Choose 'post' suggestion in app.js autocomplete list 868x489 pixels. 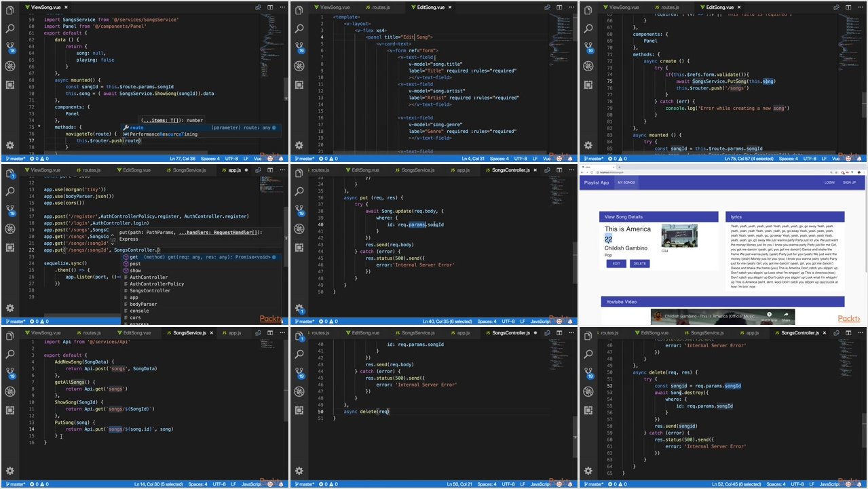tap(200, 264)
